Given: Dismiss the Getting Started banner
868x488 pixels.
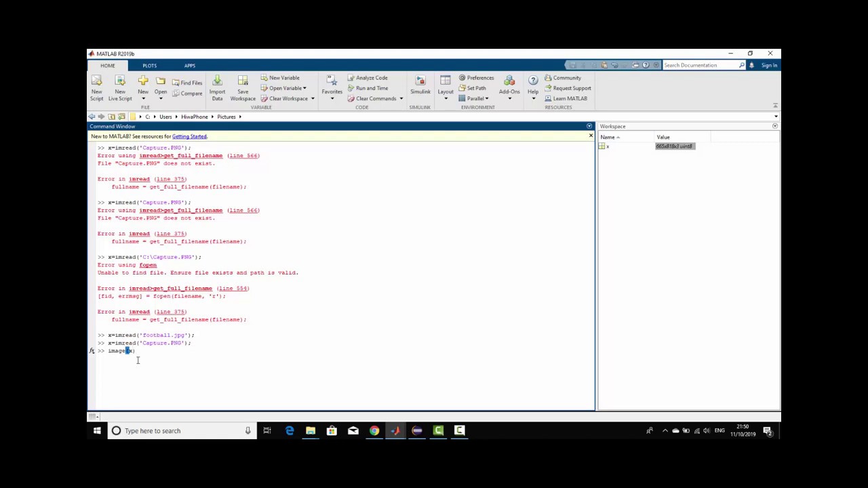Looking at the screenshot, I should (591, 136).
